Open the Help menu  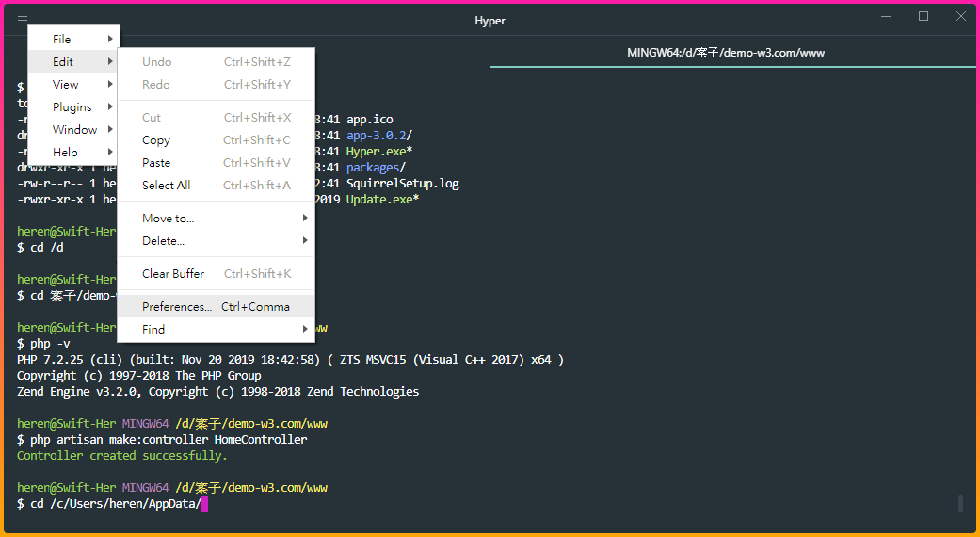pyautogui.click(x=73, y=152)
